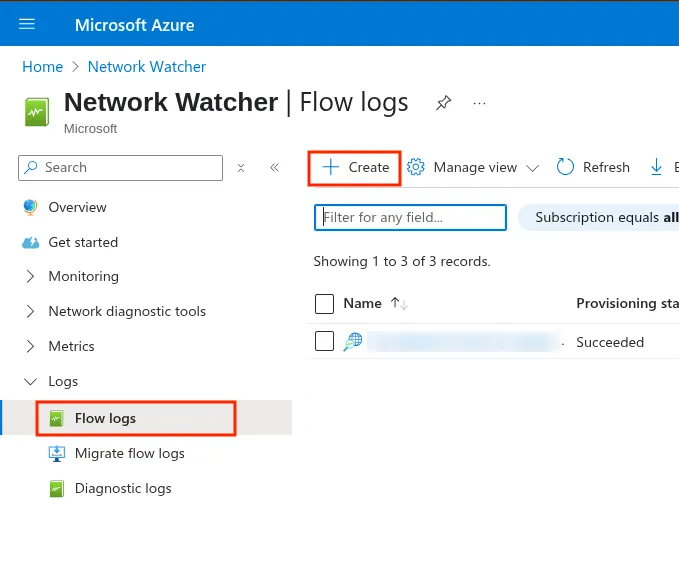This screenshot has width=679, height=581.
Task: Click the Overview globe icon
Action: (30, 207)
